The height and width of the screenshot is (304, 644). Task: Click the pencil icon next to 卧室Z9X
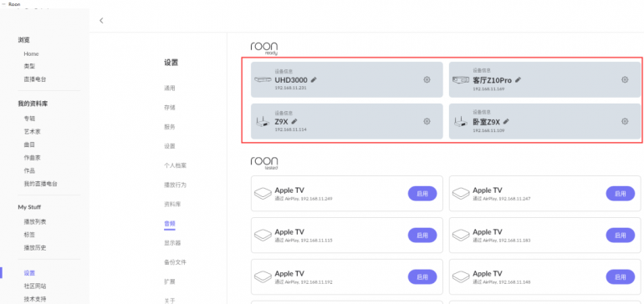pos(506,121)
